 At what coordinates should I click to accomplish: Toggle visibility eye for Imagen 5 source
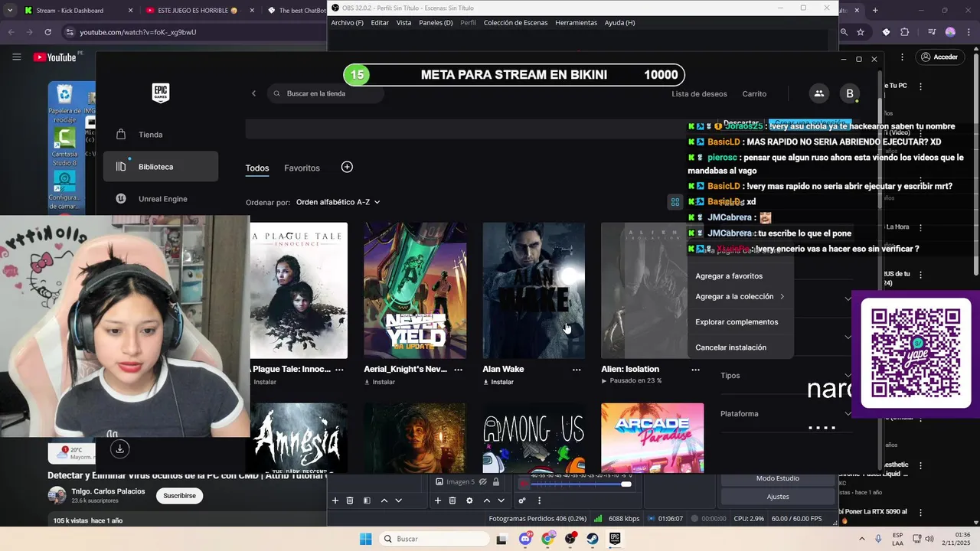click(x=482, y=482)
